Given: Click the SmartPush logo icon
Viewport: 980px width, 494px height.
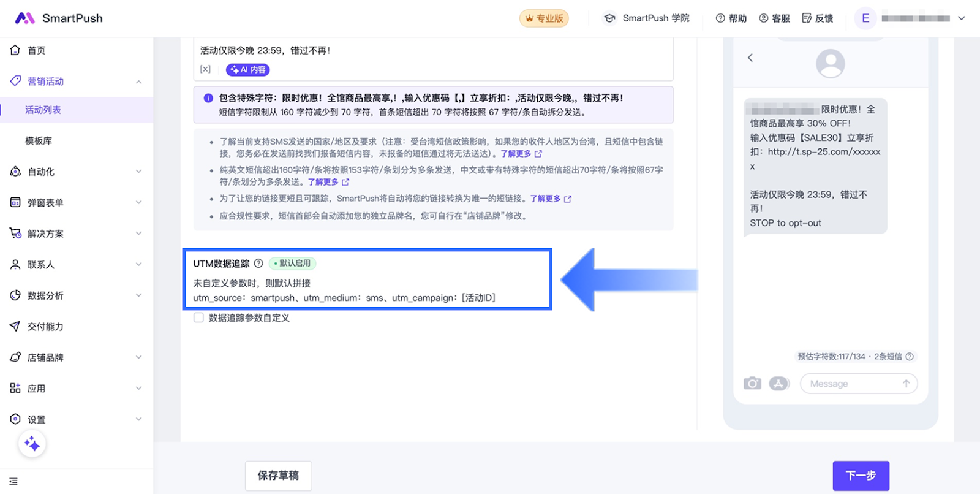Looking at the screenshot, I should [24, 18].
